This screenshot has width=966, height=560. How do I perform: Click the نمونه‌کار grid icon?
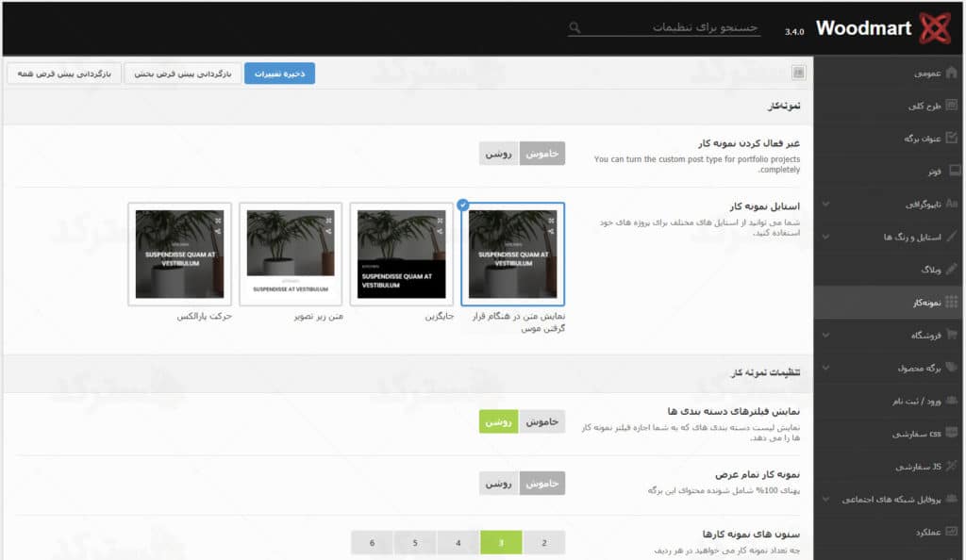[x=952, y=303]
